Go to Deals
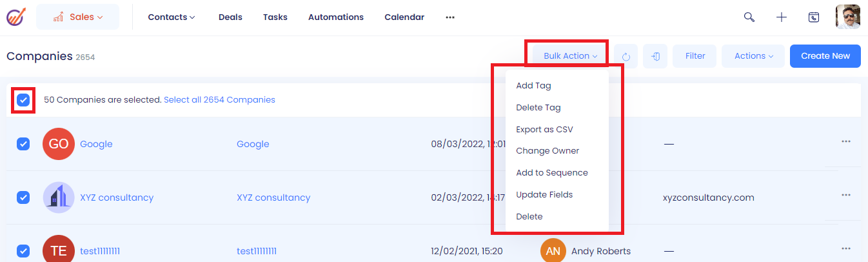 (230, 17)
